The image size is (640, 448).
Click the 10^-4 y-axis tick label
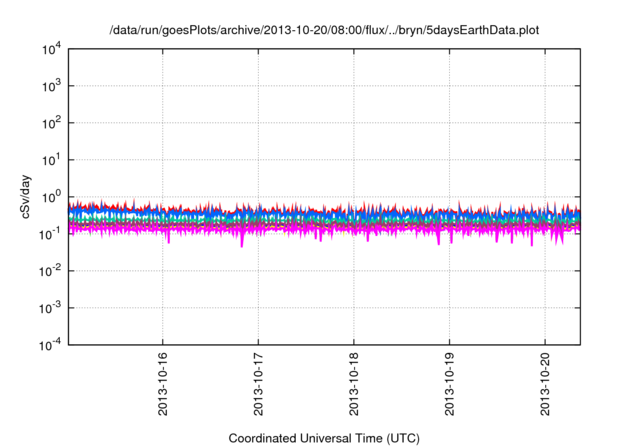coord(50,345)
